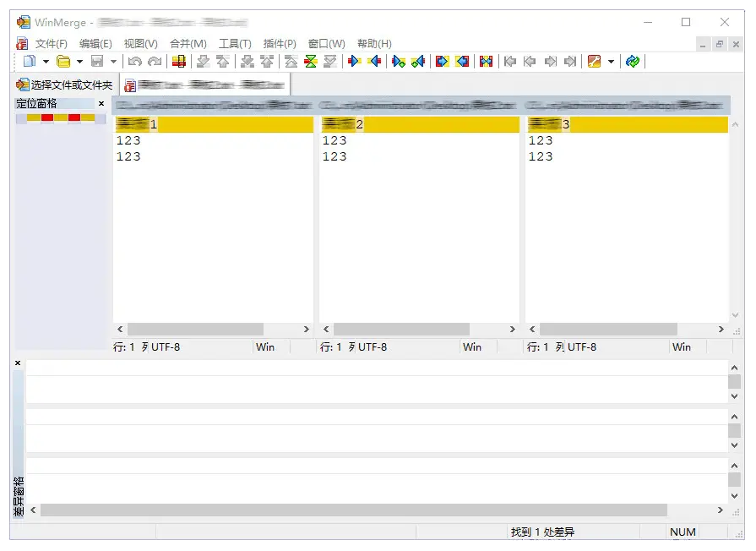The width and height of the screenshot is (756, 551).
Task: Undo the last merge change
Action: [x=134, y=61]
